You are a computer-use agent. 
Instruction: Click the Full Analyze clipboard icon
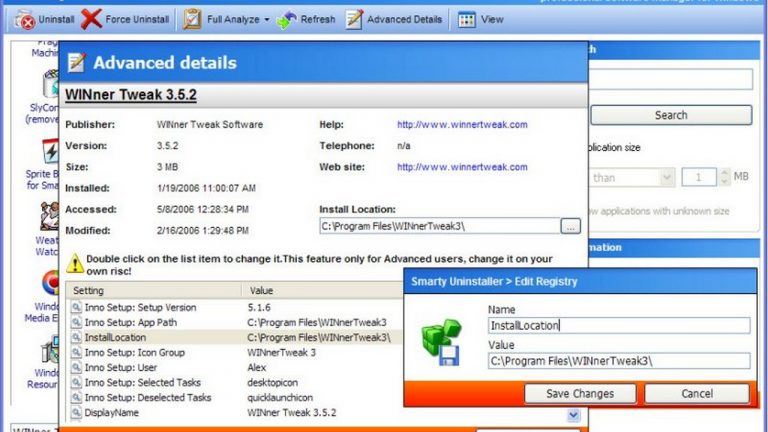click(192, 19)
